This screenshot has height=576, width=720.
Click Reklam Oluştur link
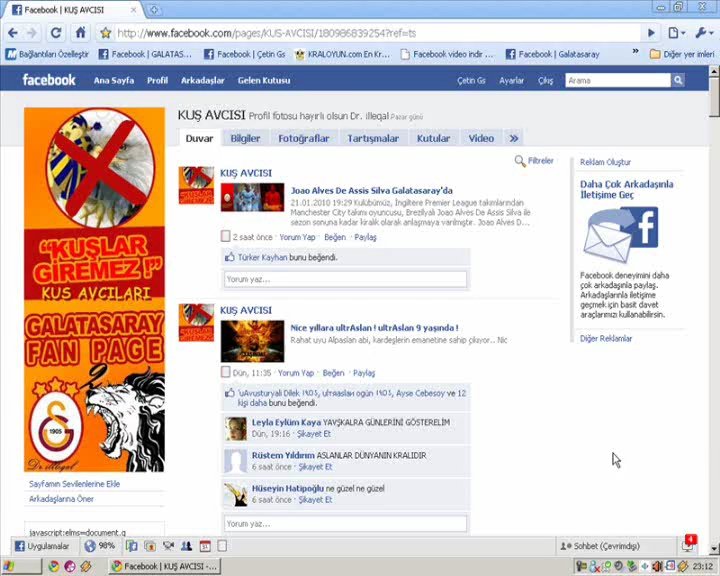(605, 162)
